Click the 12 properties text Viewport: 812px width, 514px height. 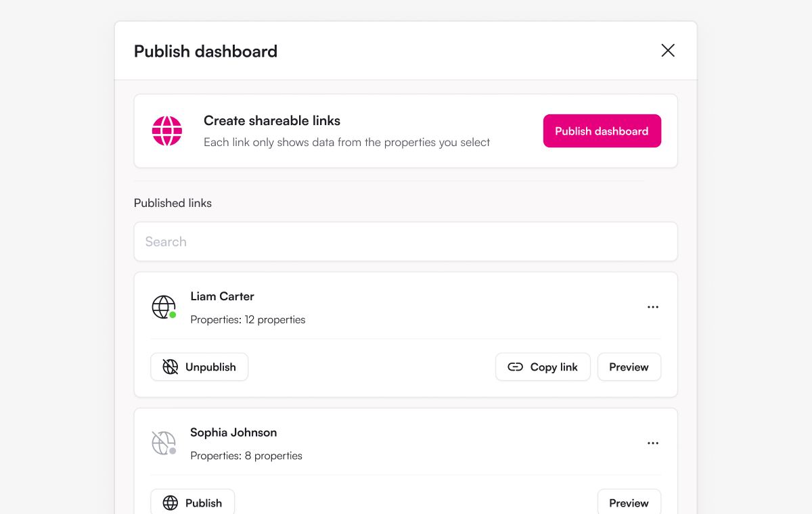click(x=275, y=320)
